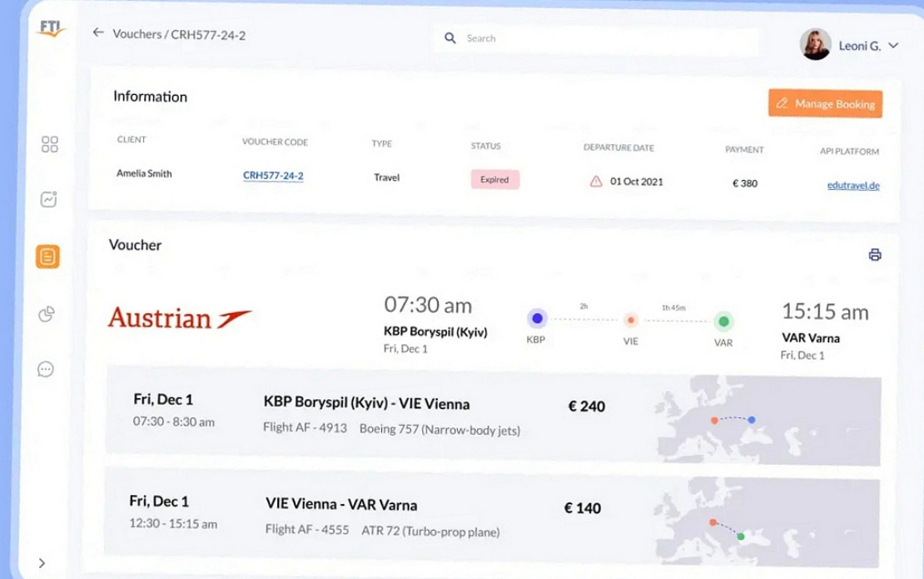
Task: Select the blue KBP route marker
Action: 537,319
